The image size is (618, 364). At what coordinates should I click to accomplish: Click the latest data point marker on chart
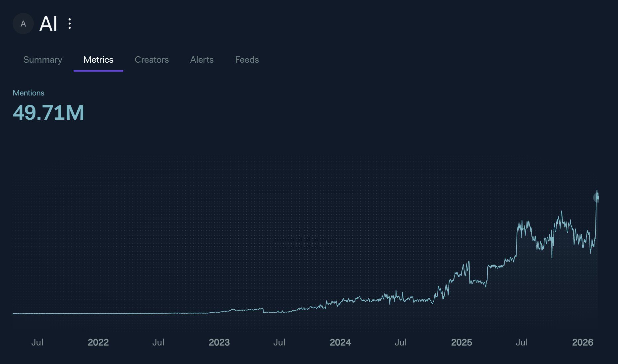596,197
